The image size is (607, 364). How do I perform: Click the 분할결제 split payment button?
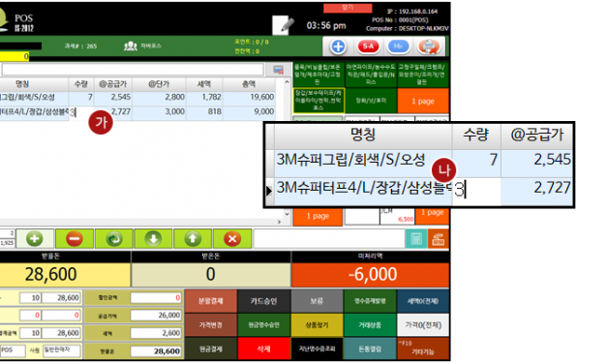point(211,301)
